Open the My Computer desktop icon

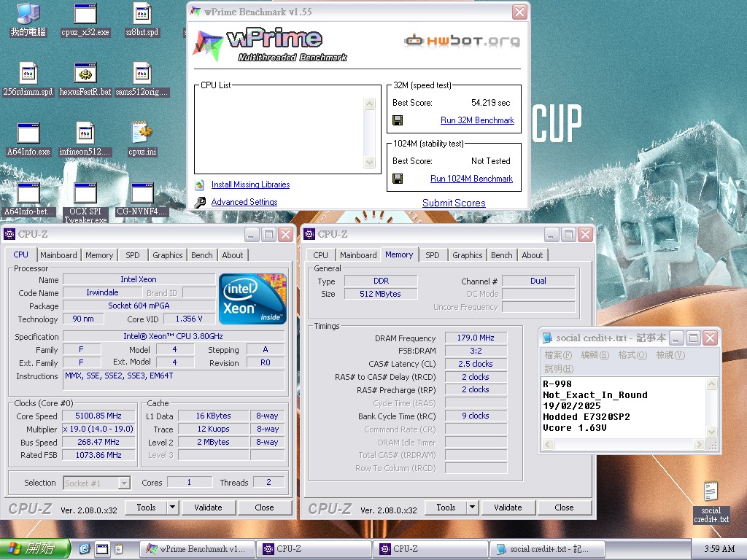click(28, 20)
